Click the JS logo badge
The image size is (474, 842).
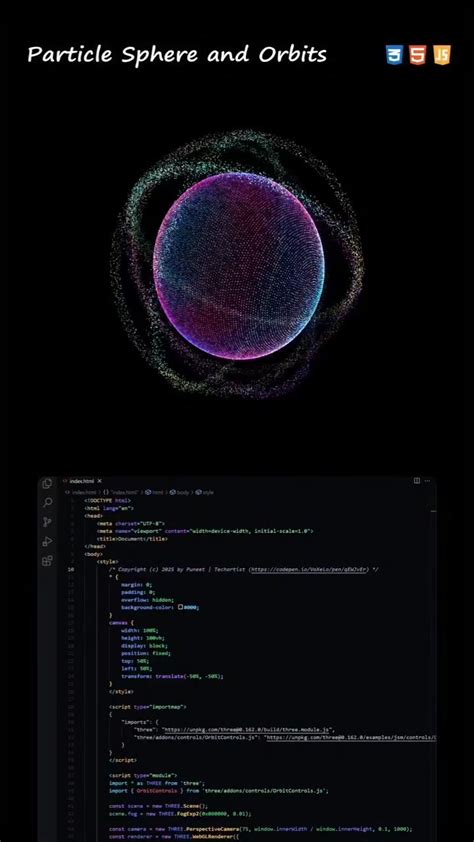coord(442,55)
